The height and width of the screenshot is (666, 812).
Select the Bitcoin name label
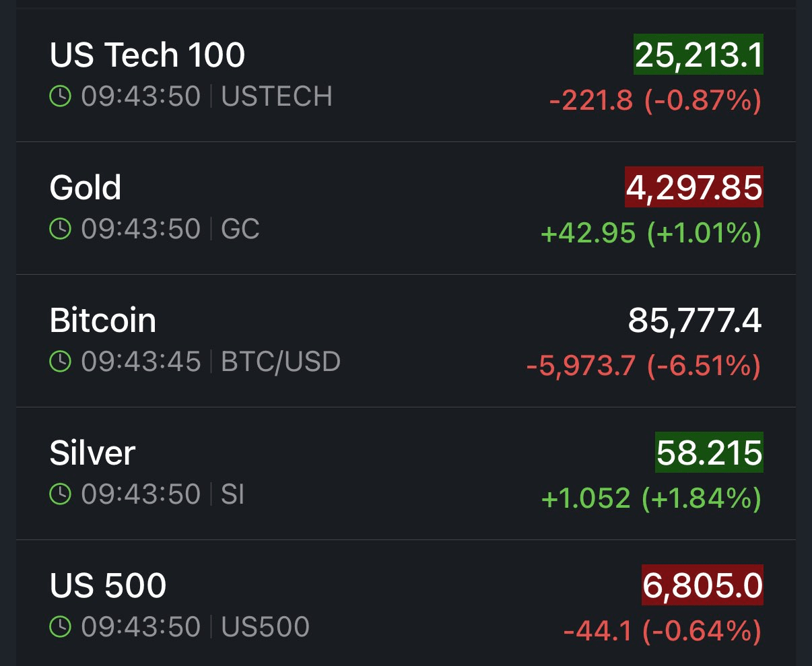coord(103,321)
